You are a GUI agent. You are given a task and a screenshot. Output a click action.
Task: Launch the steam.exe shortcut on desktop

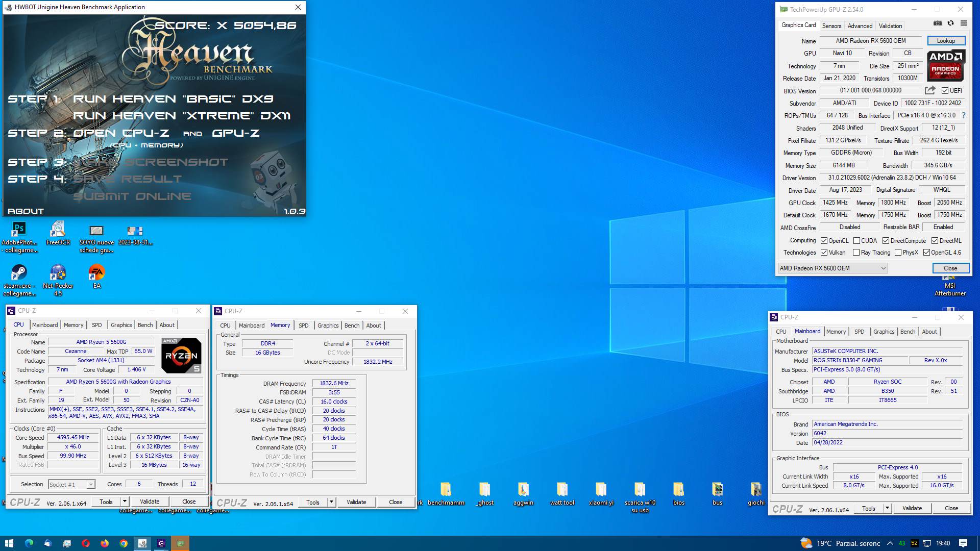point(19,281)
